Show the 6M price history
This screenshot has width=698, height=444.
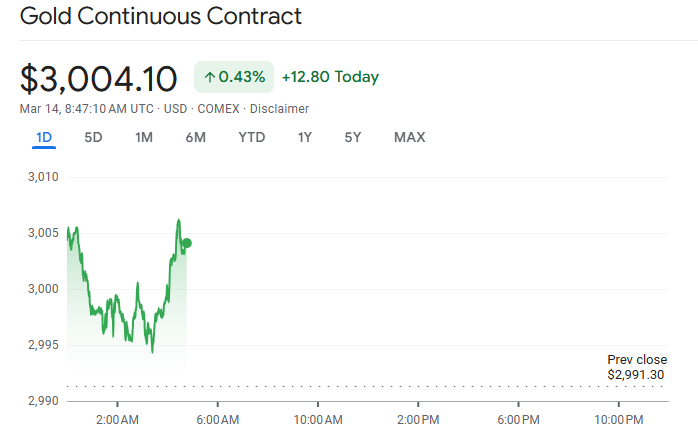pos(196,137)
